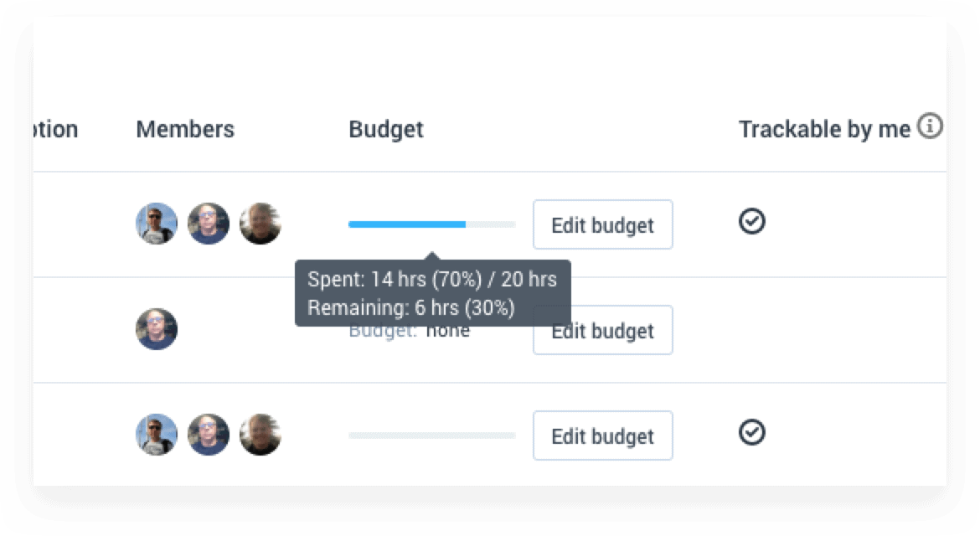Click the info icon beside Trackable by me
This screenshot has width=980, height=536.
[930, 126]
